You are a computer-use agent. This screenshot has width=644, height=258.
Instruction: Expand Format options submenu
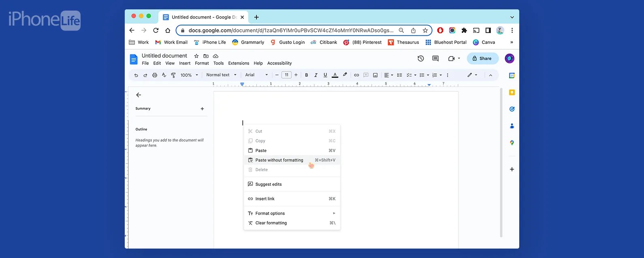[x=292, y=213]
